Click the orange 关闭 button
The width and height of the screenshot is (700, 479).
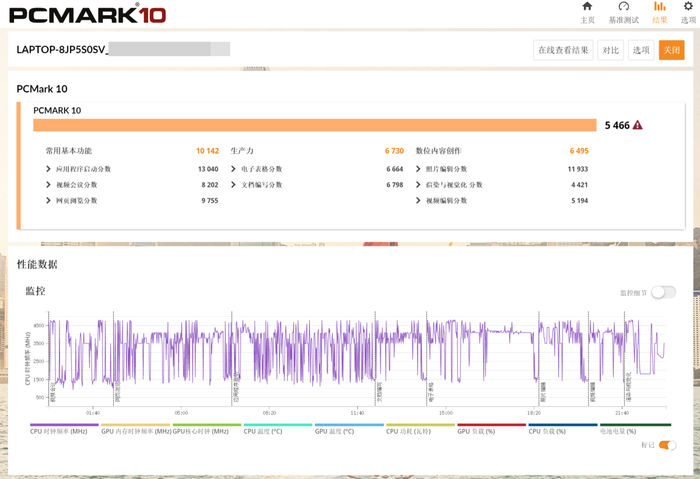[671, 50]
